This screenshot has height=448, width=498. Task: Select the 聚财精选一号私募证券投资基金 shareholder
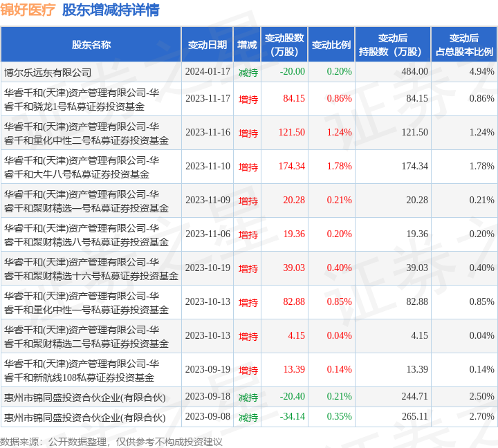pos(86,201)
